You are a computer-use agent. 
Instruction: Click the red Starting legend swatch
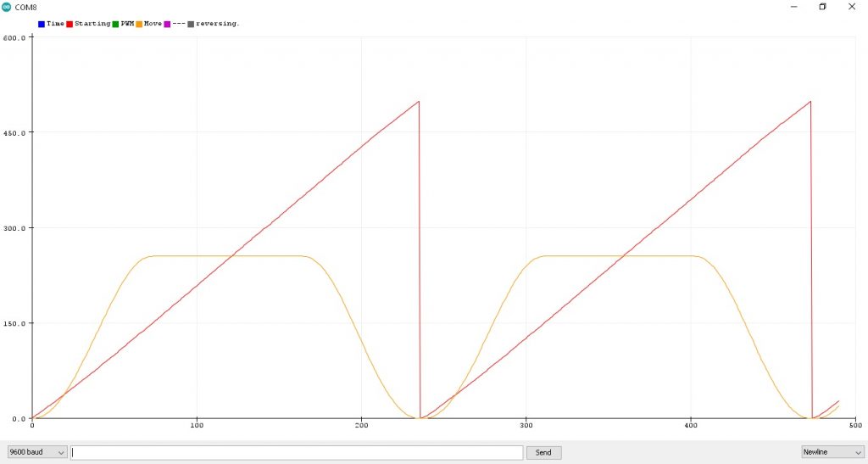(x=70, y=24)
